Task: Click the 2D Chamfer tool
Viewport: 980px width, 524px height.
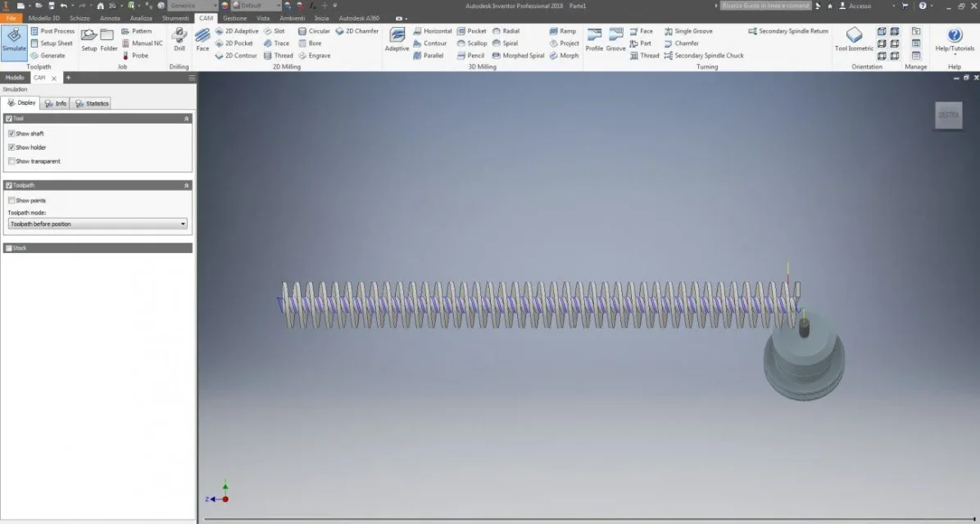Action: [357, 30]
